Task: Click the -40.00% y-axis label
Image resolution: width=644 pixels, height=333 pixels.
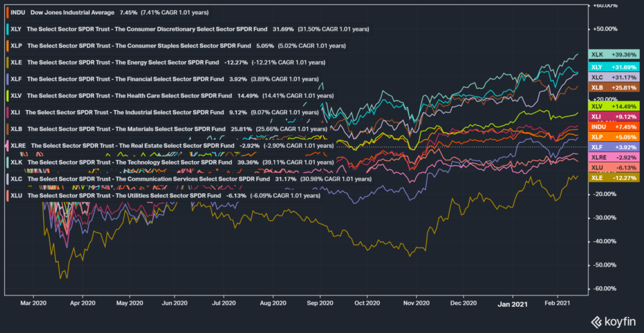Action: click(x=605, y=241)
